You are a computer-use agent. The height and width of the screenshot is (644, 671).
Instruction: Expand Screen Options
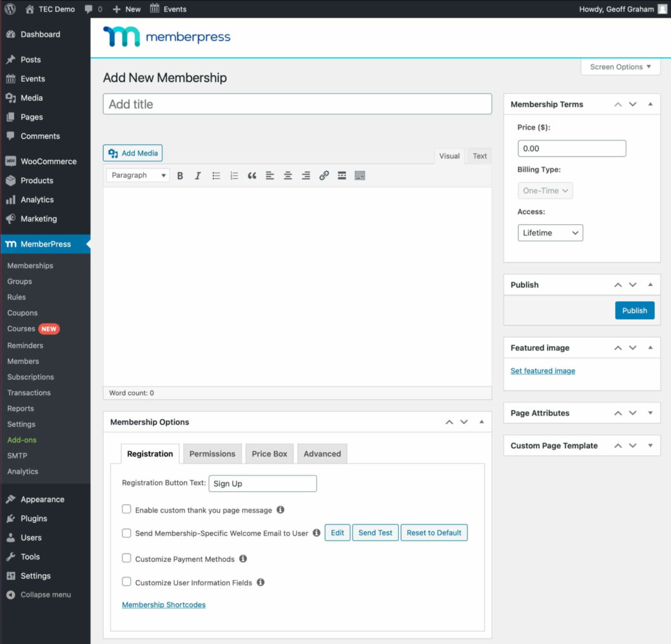coord(620,67)
